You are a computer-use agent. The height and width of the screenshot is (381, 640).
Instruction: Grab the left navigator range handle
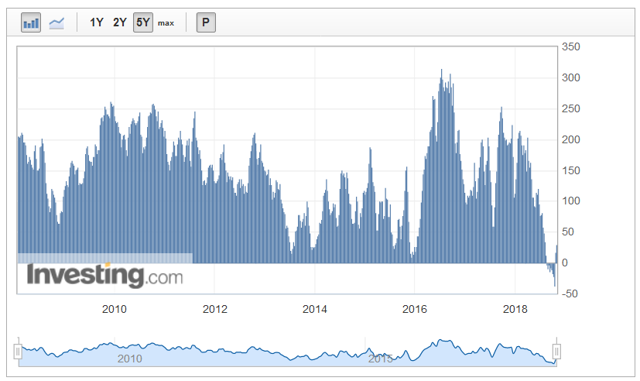18,351
